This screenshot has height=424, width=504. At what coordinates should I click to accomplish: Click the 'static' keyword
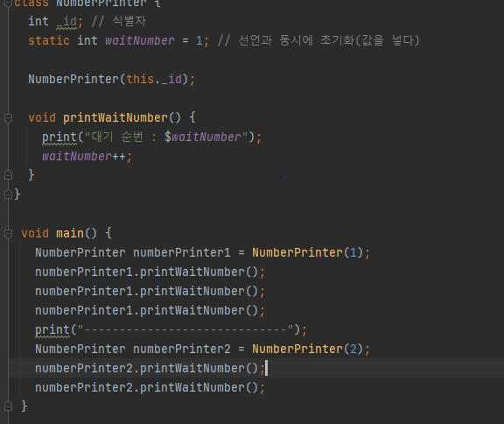point(49,40)
